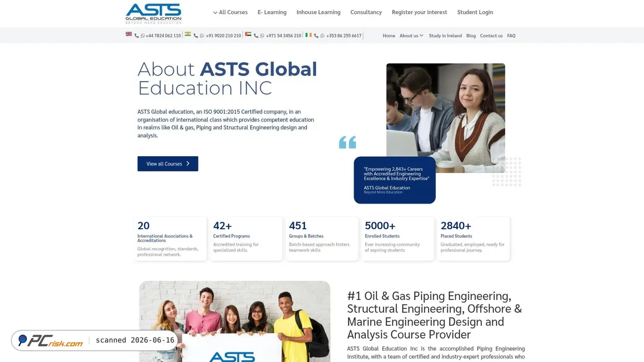The height and width of the screenshot is (362, 644).
Task: Open the FAQ link
Action: tap(511, 36)
